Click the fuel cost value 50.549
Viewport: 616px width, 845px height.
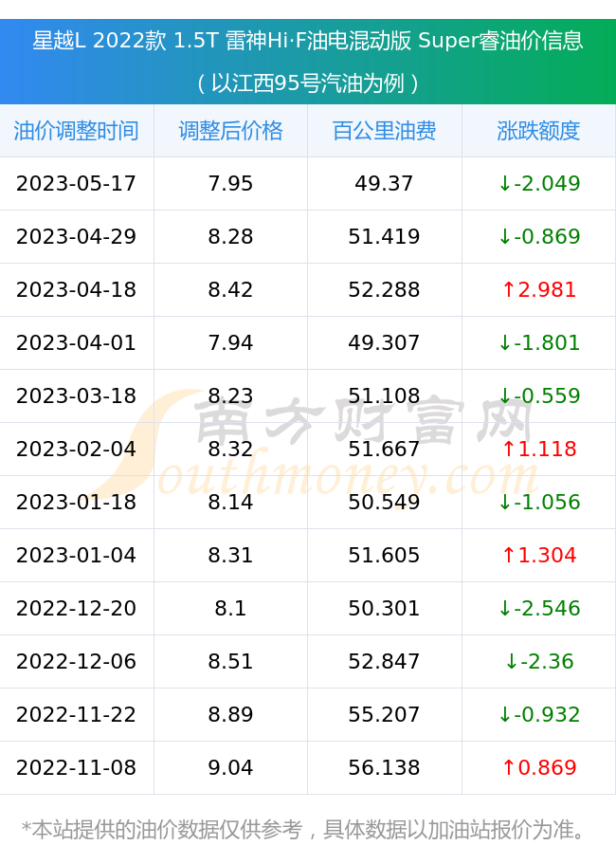[384, 502]
